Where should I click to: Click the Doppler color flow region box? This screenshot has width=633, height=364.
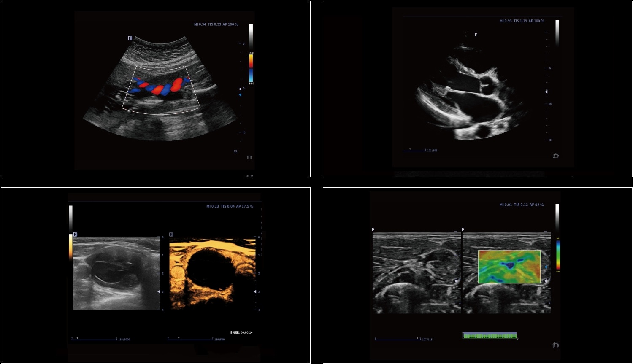point(161,89)
